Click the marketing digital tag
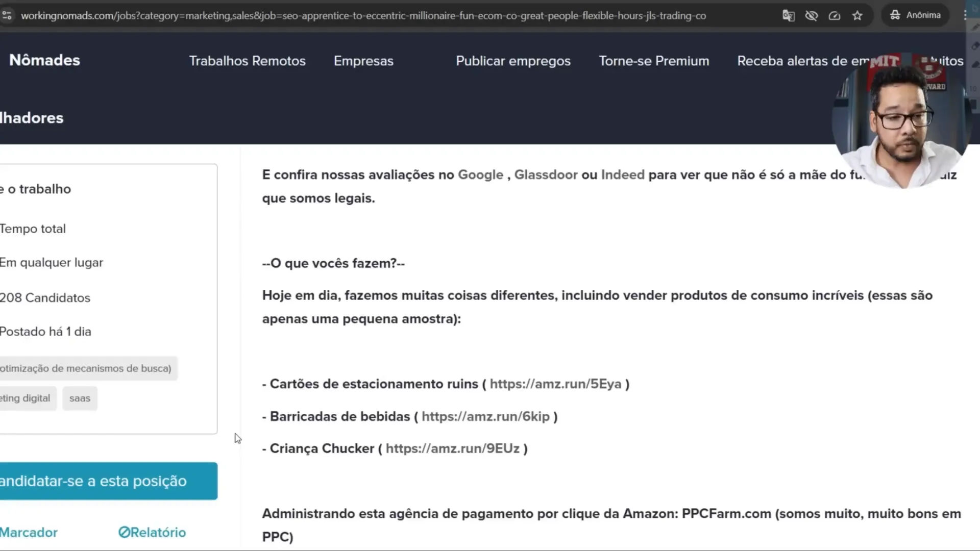This screenshot has width=980, height=551. pyautogui.click(x=28, y=398)
